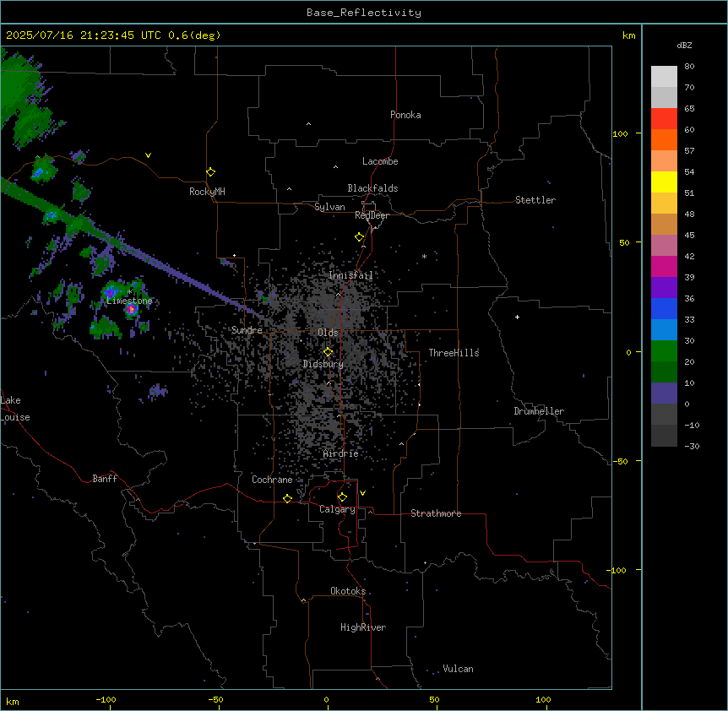The image size is (728, 711).
Task: Click the Limestone label on the map
Action: [129, 301]
